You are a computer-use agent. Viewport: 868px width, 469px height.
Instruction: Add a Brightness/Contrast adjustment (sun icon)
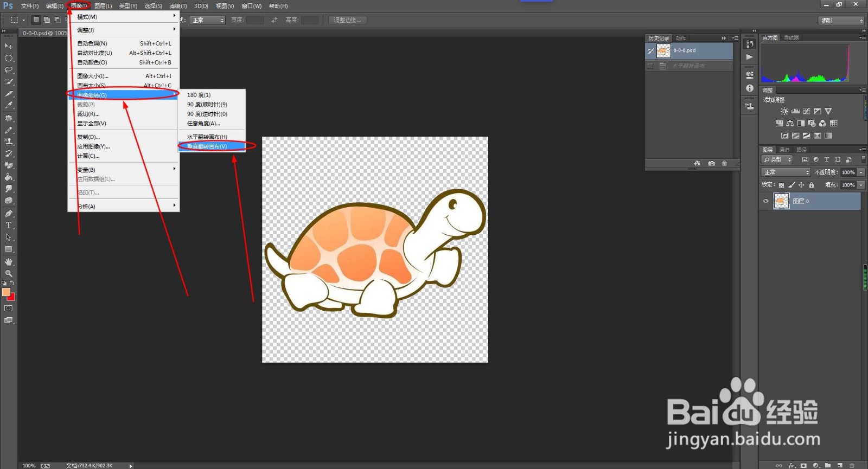tap(784, 111)
